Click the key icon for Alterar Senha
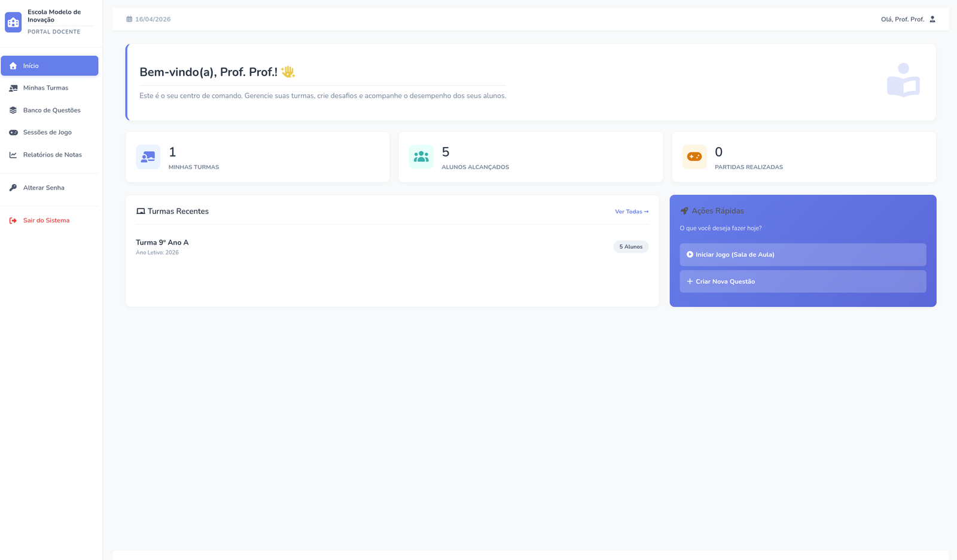This screenshot has height=560, width=957. [x=13, y=188]
